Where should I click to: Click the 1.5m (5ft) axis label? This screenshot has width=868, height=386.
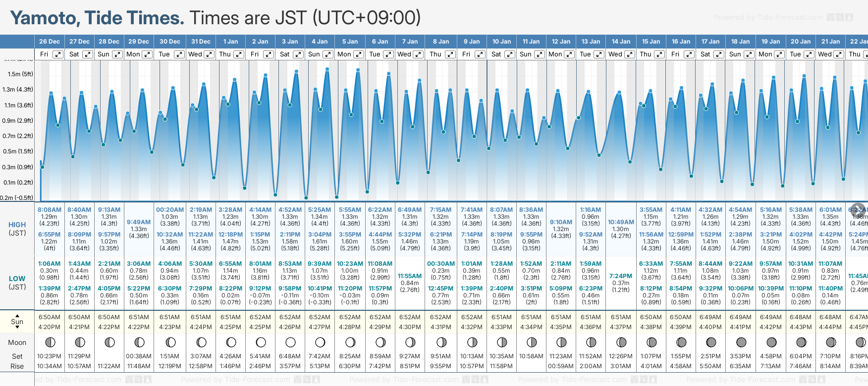[x=20, y=74]
